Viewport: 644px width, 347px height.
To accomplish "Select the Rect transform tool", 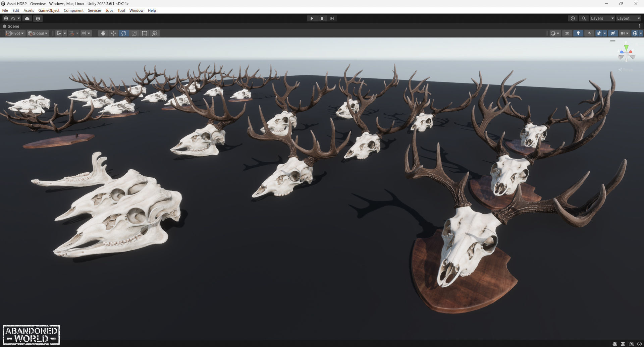I will point(145,33).
